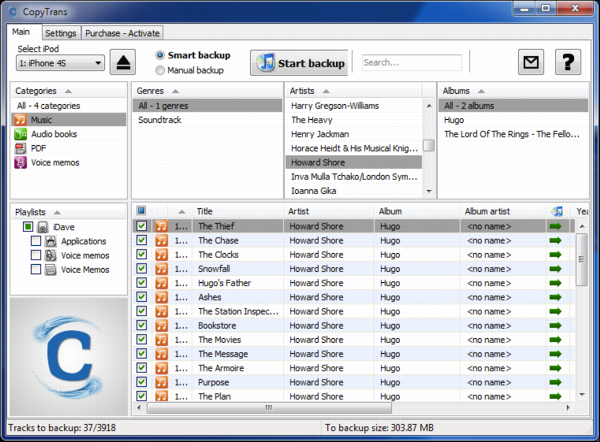Open help with the question mark icon

(568, 62)
